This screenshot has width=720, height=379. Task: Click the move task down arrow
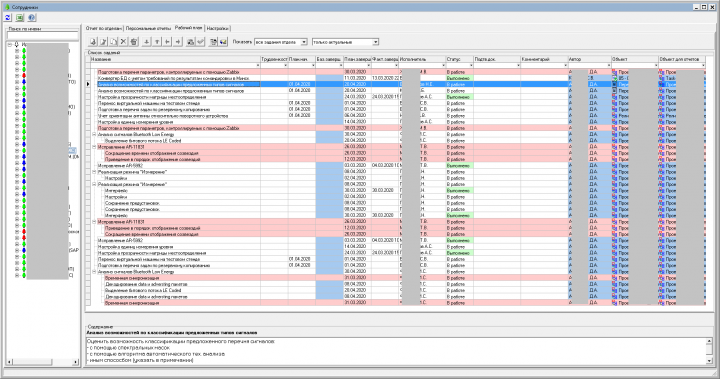(146, 42)
